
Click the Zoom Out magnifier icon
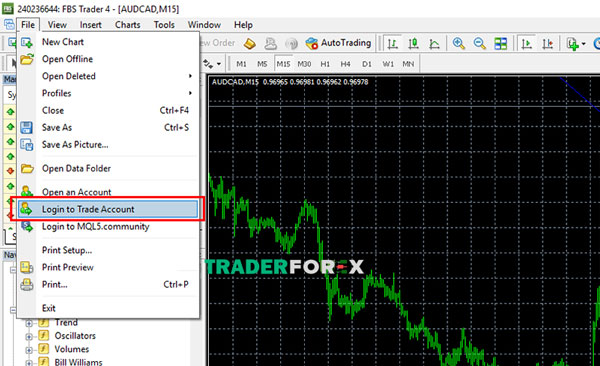click(x=479, y=44)
